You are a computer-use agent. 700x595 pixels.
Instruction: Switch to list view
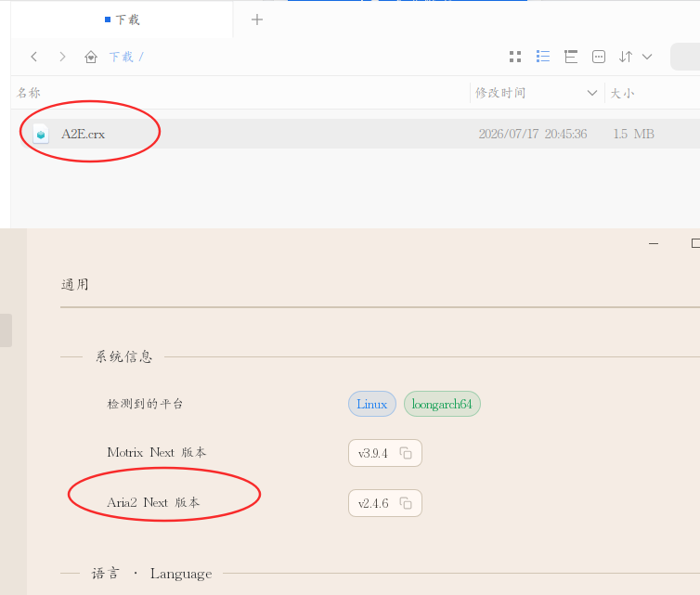(x=543, y=57)
